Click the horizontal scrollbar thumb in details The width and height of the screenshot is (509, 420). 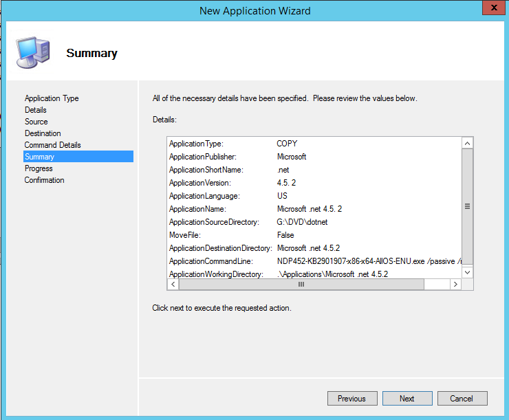[x=301, y=284]
